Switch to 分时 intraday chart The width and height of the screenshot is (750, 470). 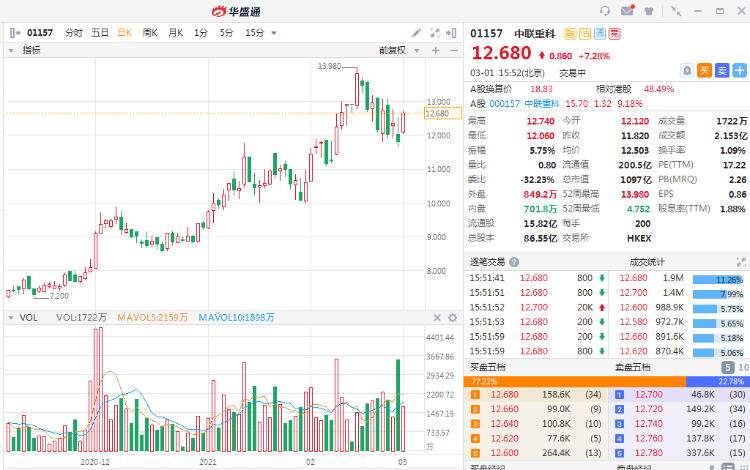click(74, 33)
